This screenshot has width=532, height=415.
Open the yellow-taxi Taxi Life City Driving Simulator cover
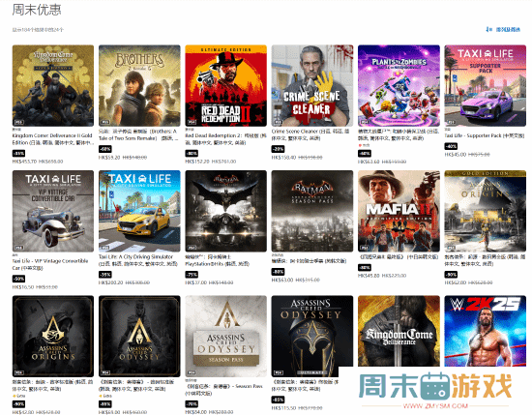pos(139,211)
